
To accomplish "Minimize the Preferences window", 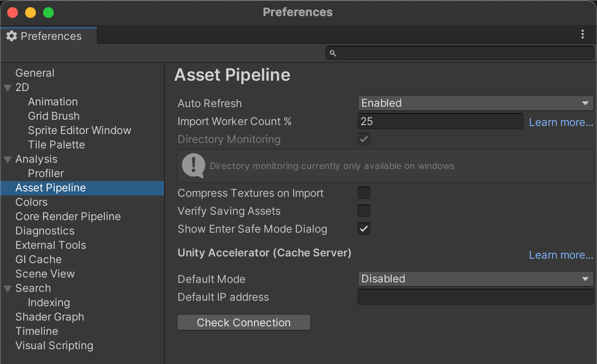I will (30, 13).
